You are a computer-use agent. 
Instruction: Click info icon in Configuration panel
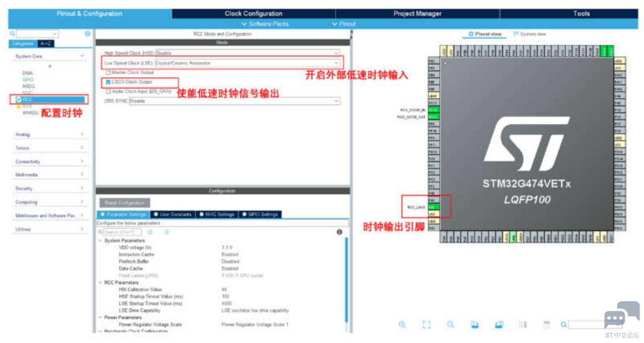coord(339,232)
